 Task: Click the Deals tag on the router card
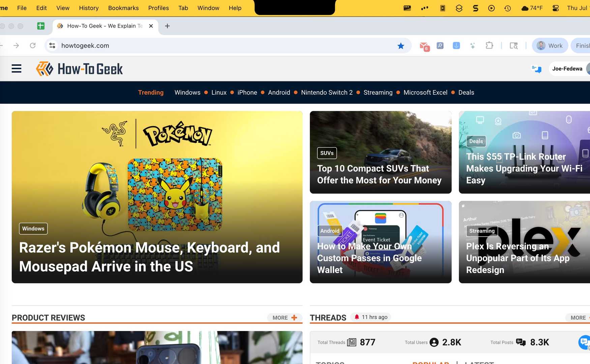pyautogui.click(x=476, y=141)
